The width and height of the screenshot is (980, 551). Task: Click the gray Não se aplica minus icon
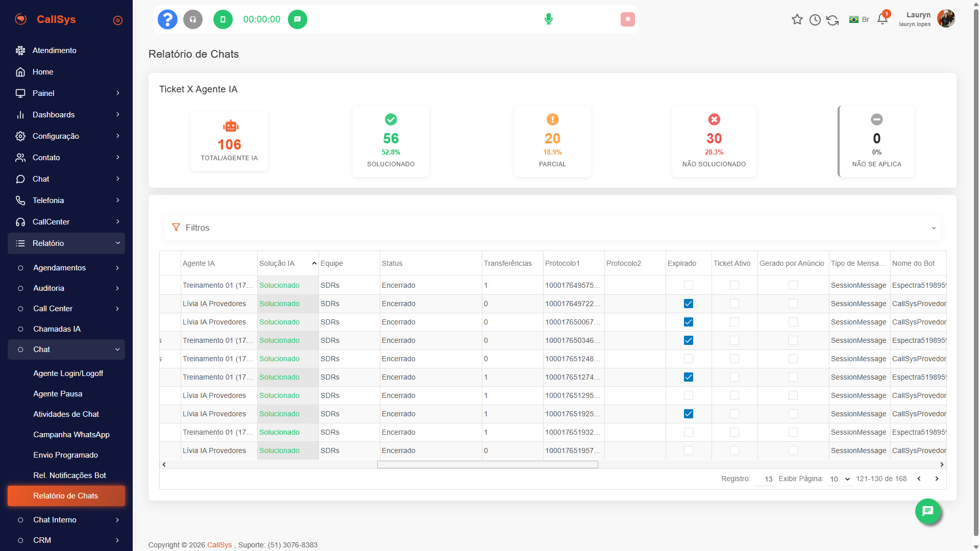877,119
